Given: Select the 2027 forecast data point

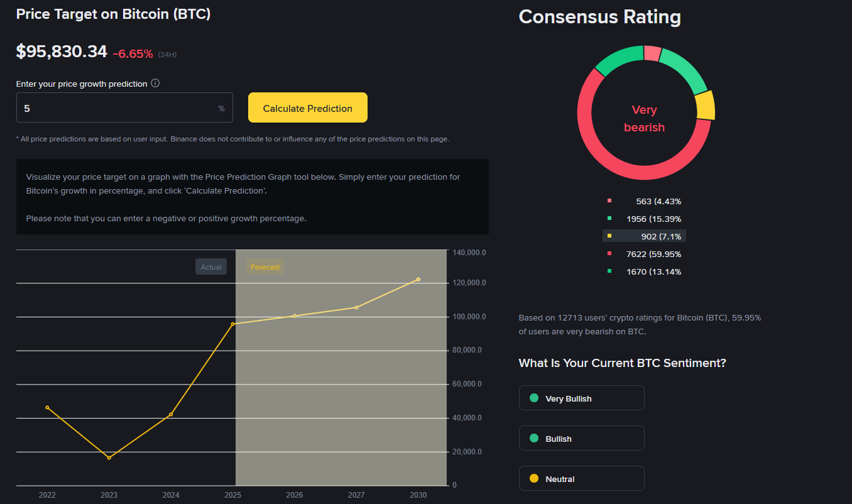Looking at the screenshot, I should (356, 307).
